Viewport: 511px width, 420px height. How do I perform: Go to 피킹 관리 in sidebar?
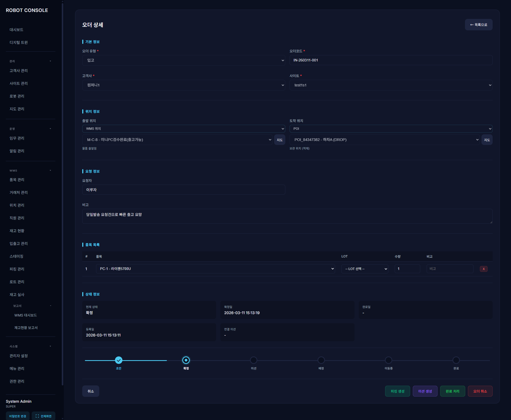pyautogui.click(x=17, y=269)
